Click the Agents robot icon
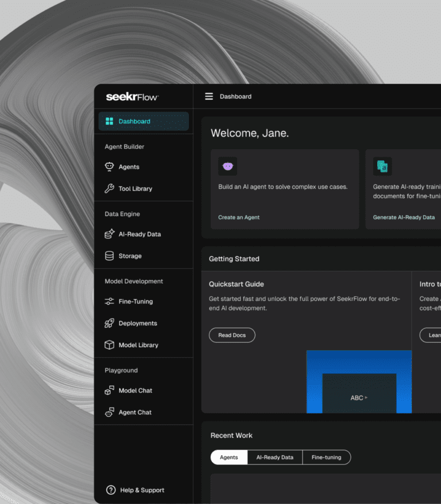This screenshot has width=441, height=504. [109, 167]
